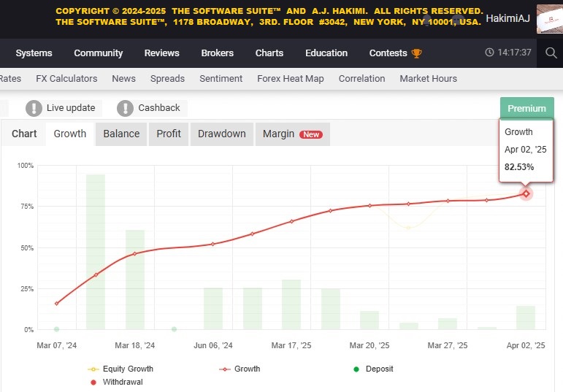563x392 pixels.
Task: Click the Live update label
Action: [71, 108]
